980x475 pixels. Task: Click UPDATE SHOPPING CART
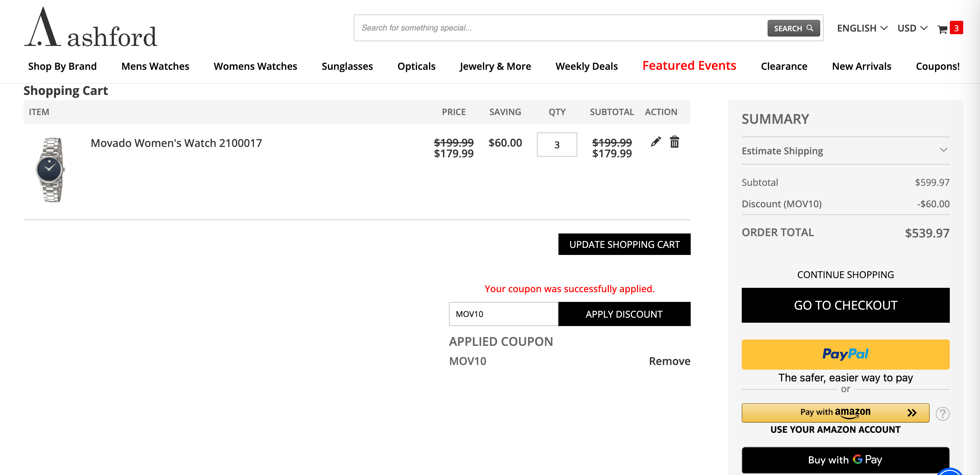(x=624, y=244)
